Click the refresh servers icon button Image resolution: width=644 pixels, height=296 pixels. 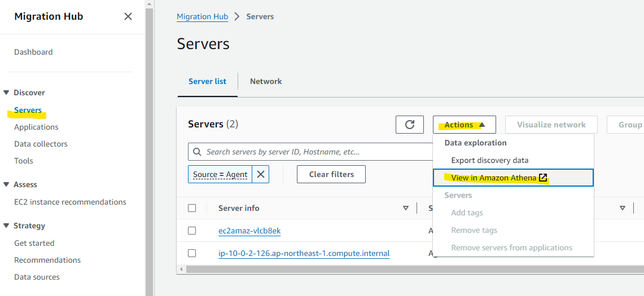tap(409, 125)
